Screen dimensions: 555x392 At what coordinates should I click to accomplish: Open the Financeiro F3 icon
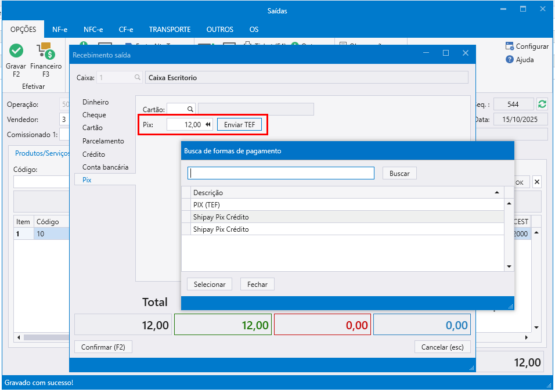point(46,52)
